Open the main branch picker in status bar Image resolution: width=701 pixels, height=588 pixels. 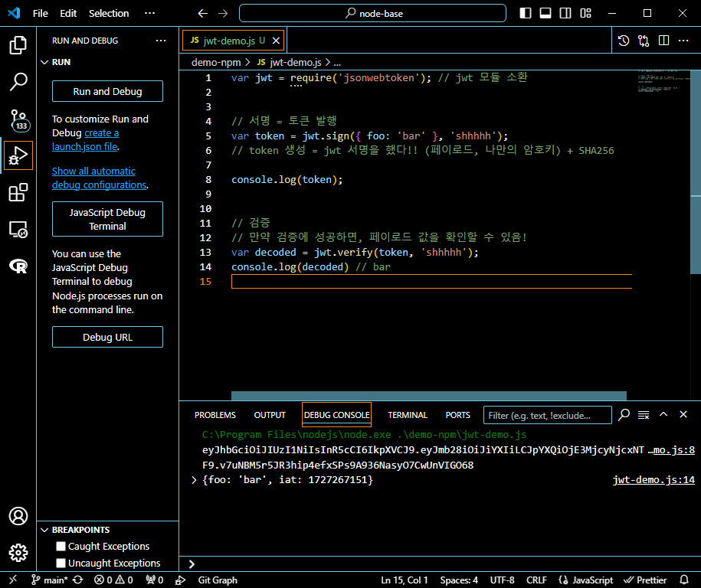pyautogui.click(x=50, y=580)
